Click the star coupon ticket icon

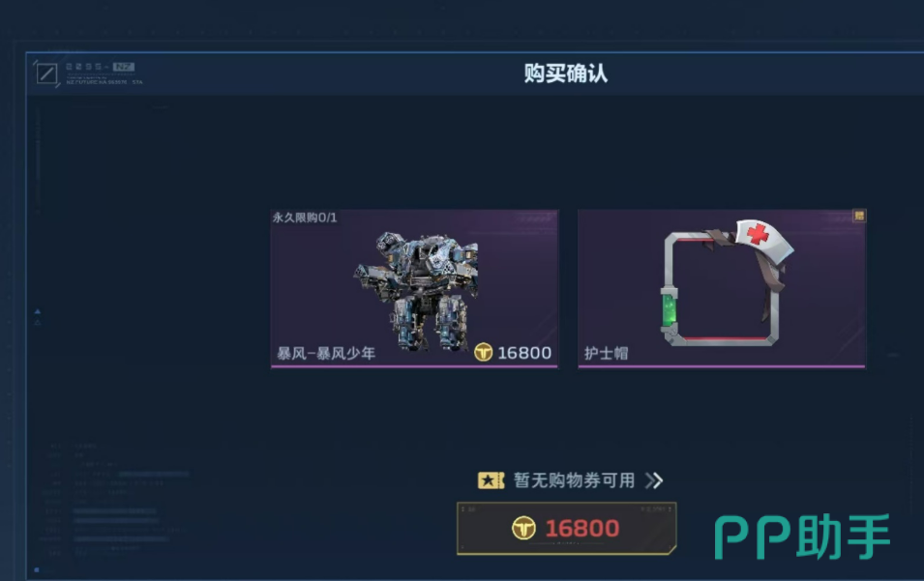coord(491,480)
